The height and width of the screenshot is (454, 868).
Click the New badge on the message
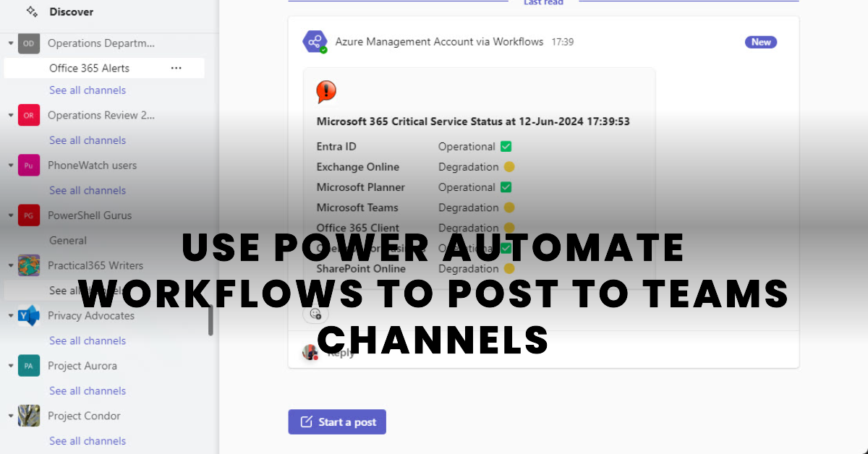tap(761, 42)
